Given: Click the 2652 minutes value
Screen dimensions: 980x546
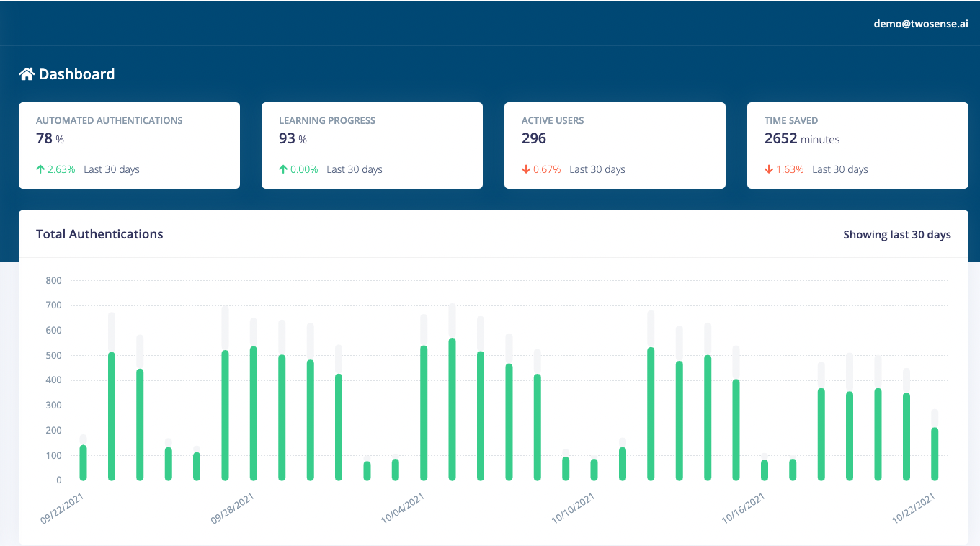Looking at the screenshot, I should point(802,138).
